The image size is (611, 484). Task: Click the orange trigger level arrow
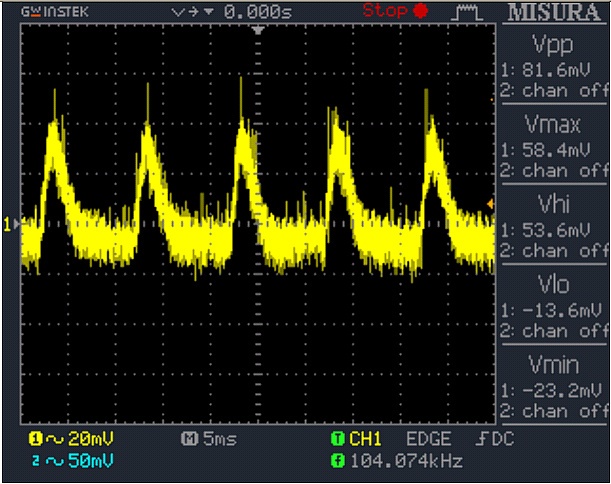click(490, 204)
